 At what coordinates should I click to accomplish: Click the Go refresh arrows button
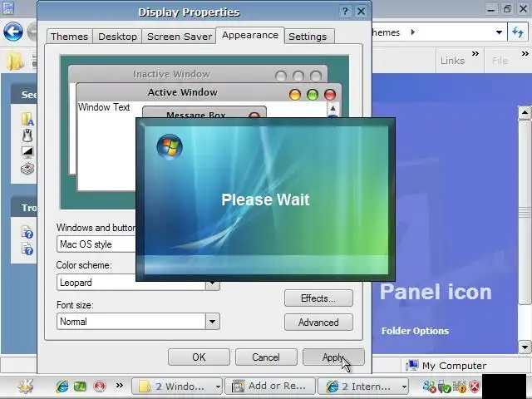[x=518, y=32]
